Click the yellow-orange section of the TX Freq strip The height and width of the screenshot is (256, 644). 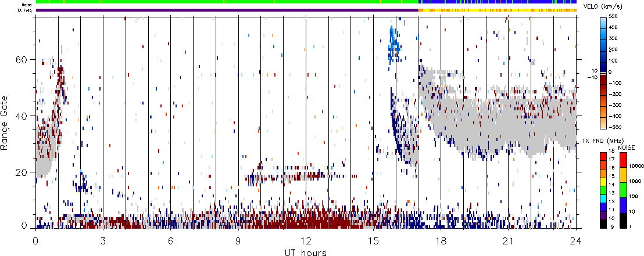(498, 10)
